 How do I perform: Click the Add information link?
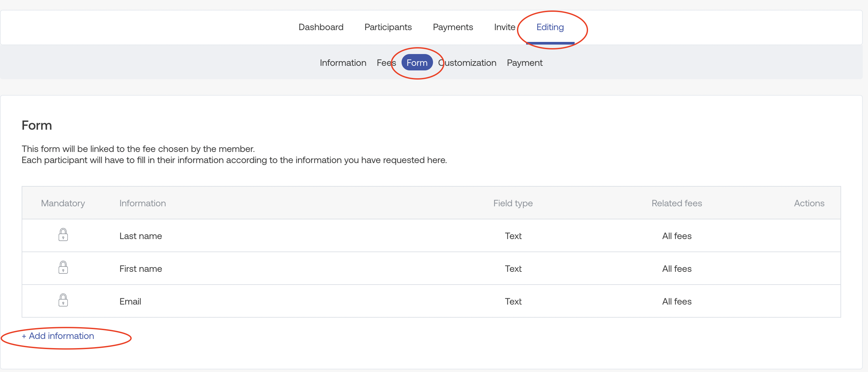coord(58,336)
